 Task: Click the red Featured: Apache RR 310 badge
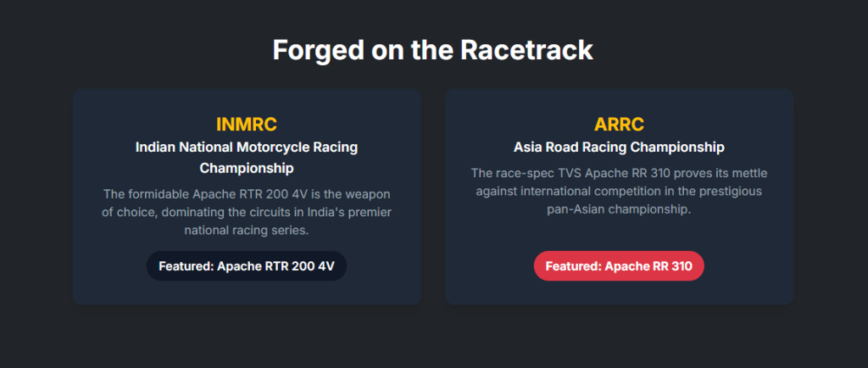click(x=619, y=266)
